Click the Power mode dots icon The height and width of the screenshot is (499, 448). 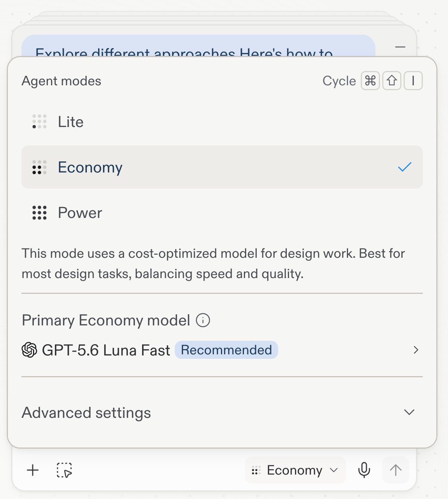tap(39, 213)
